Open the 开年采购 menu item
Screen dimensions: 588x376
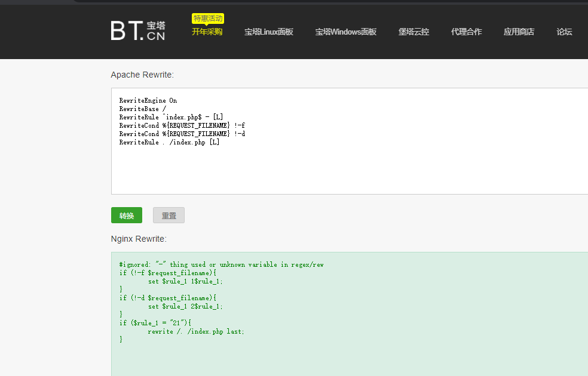[x=207, y=32]
